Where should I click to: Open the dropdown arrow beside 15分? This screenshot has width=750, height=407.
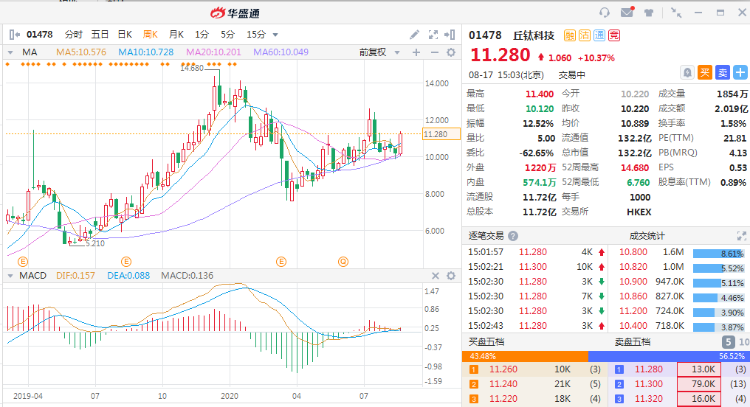[x=275, y=35]
